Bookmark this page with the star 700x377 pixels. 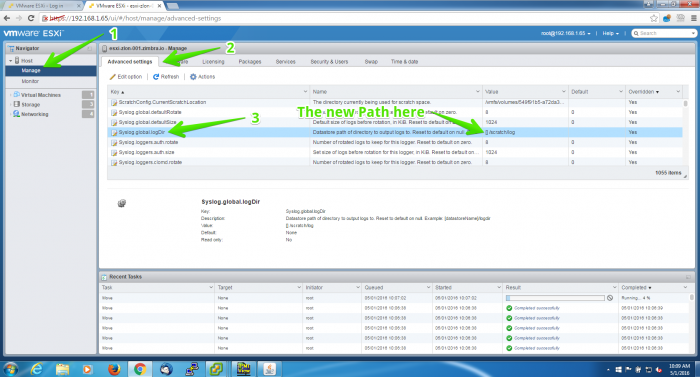(654, 18)
